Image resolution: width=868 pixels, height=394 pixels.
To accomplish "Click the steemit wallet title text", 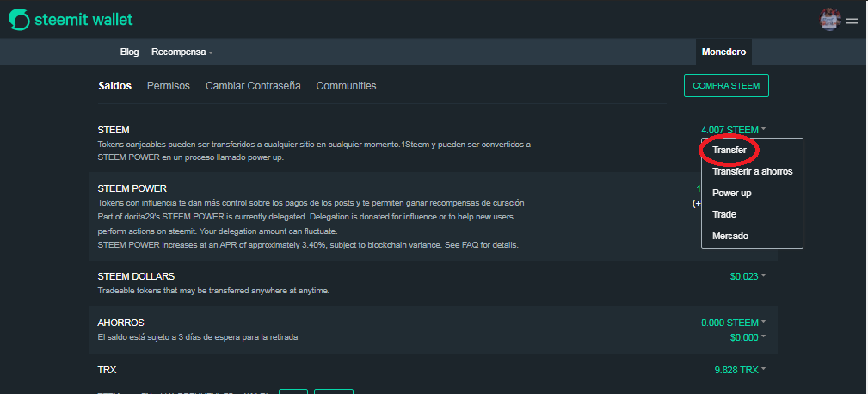I will click(x=83, y=20).
